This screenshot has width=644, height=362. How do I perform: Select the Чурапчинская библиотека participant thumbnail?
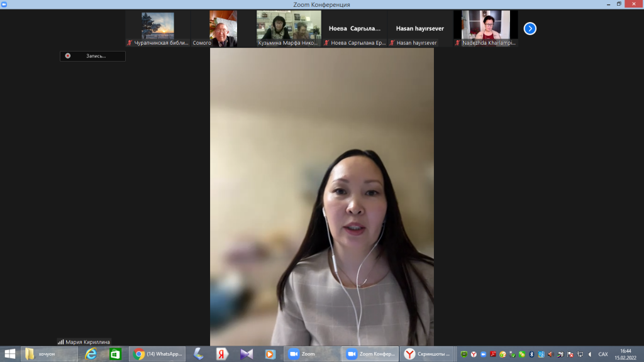158,28
